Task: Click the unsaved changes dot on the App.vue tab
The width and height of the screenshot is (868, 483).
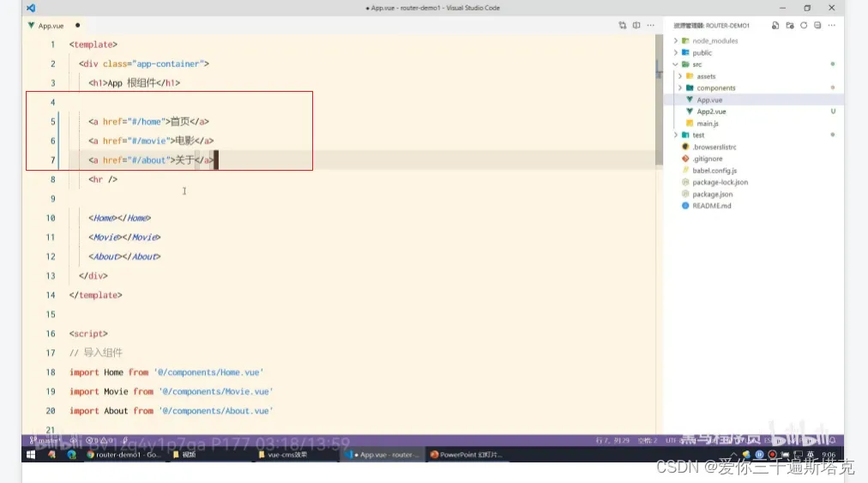Action: coord(77,26)
